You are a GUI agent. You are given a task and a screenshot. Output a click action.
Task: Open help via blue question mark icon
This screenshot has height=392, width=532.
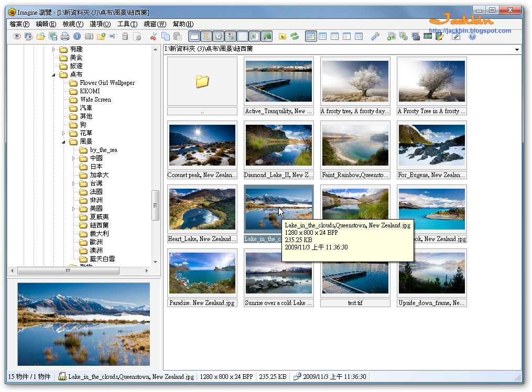[472, 36]
